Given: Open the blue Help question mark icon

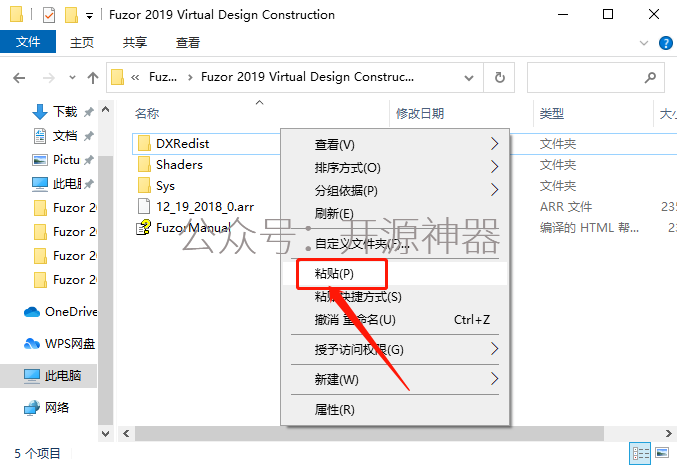Looking at the screenshot, I should tap(666, 43).
